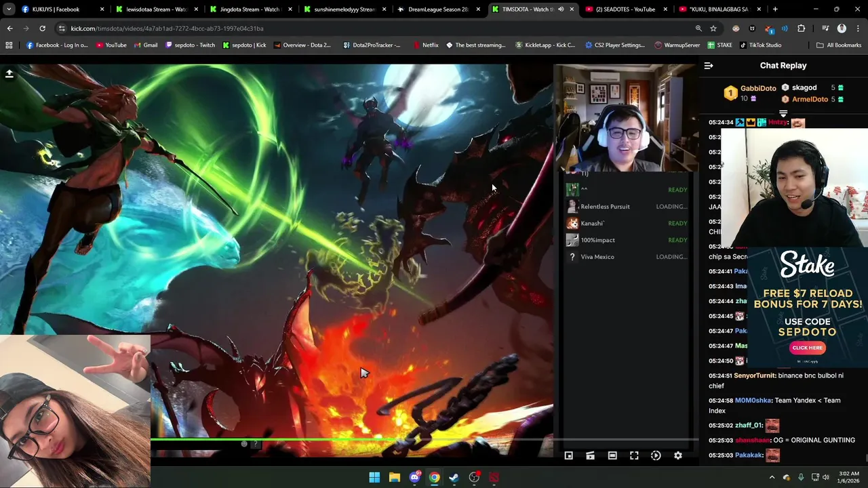Click the upload arrow icon over video
868x488 pixels.
pos(9,74)
